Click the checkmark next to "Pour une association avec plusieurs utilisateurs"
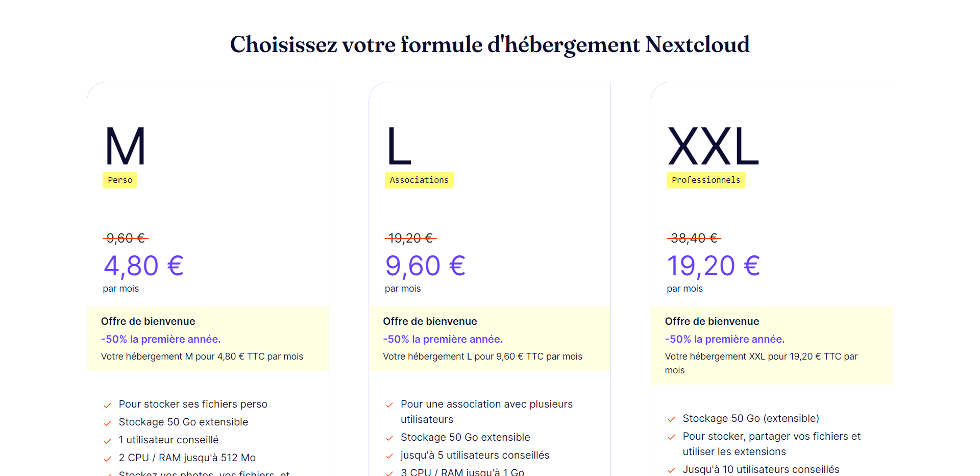The height and width of the screenshot is (476, 980). pyautogui.click(x=389, y=405)
